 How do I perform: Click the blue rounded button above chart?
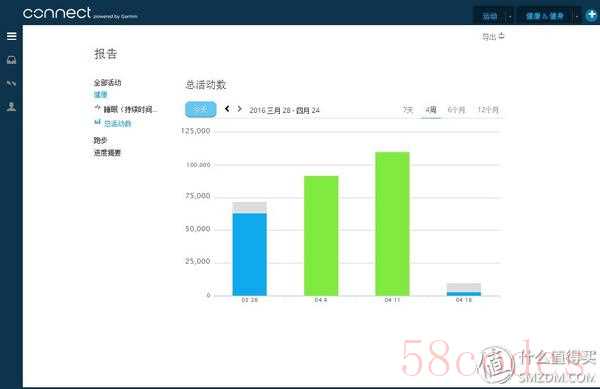pyautogui.click(x=201, y=109)
